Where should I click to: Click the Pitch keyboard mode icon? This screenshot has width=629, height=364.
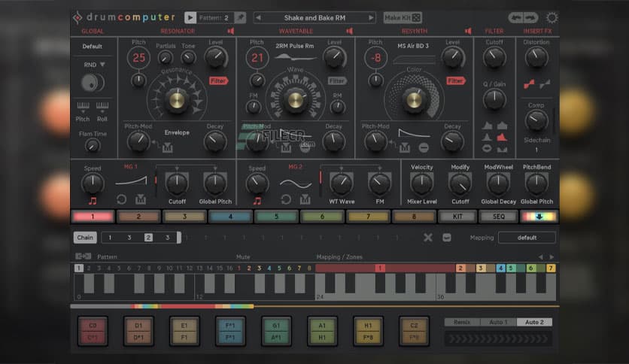pyautogui.click(x=83, y=106)
